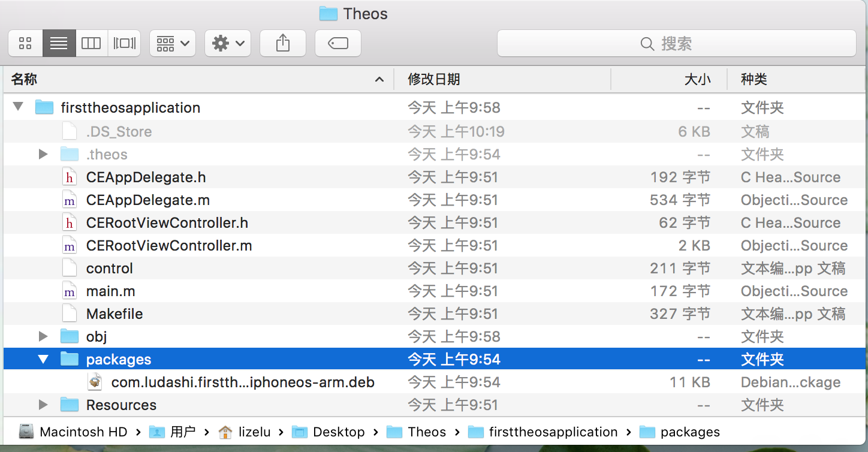The image size is (868, 452).
Task: Select the Resources folder icon
Action: pos(70,405)
